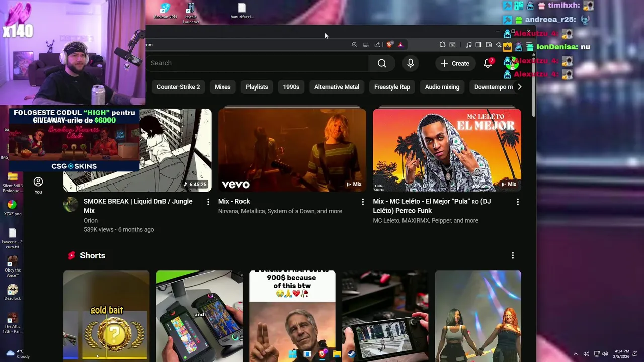Select the XZXZ.png desktop file
This screenshot has height=362, width=644.
pyautogui.click(x=12, y=208)
